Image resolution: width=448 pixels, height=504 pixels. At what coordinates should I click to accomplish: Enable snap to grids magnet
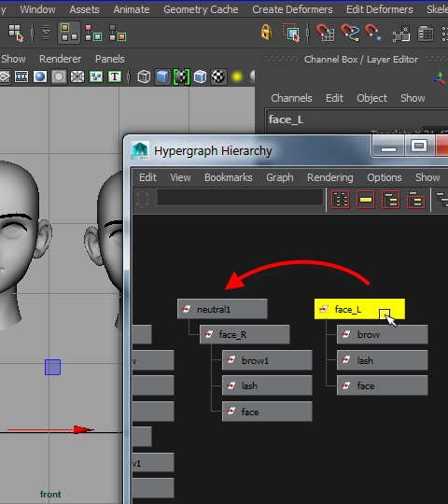pyautogui.click(x=325, y=33)
